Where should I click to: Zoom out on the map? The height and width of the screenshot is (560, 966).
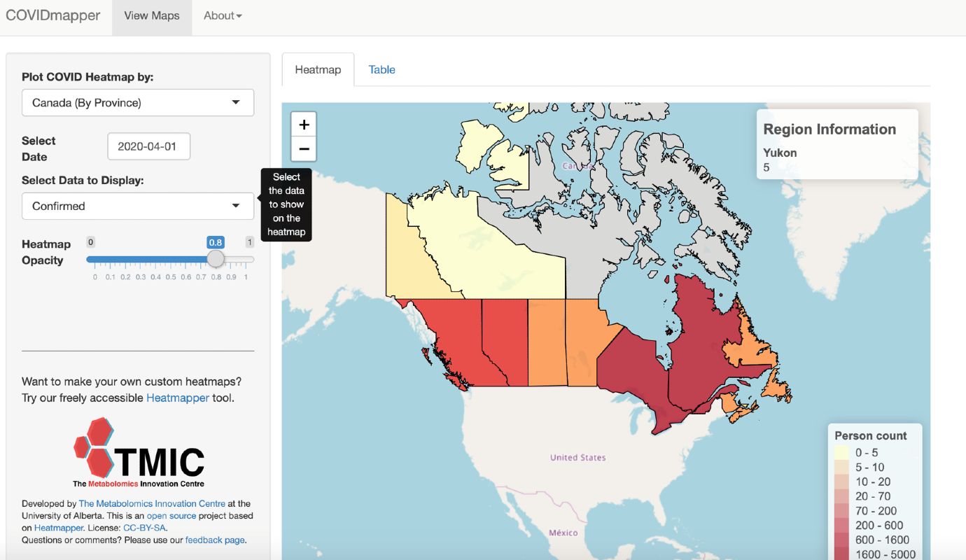[304, 148]
